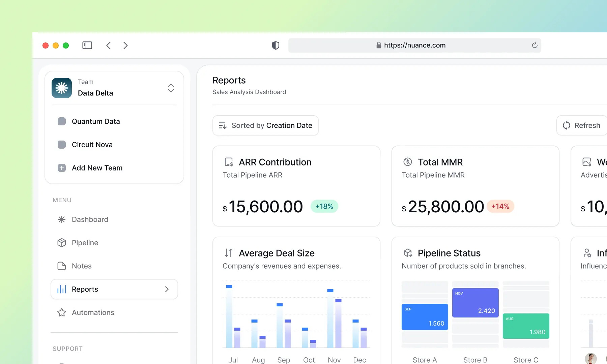Click the Store A label
This screenshot has width=607, height=364.
pos(425,360)
